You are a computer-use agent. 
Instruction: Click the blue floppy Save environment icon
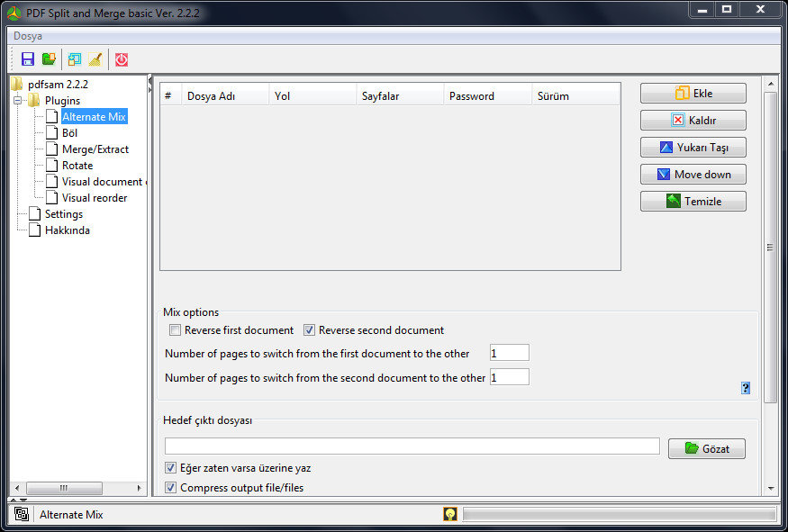tap(28, 59)
